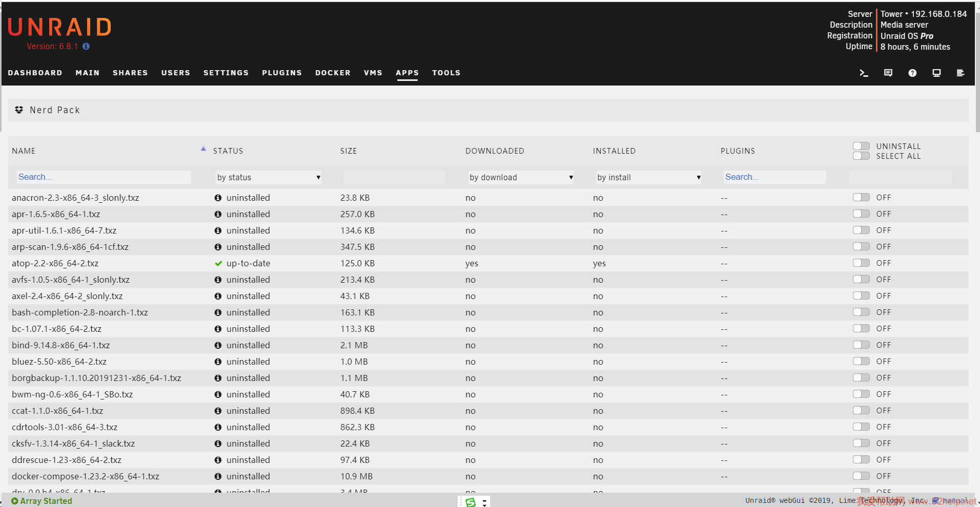The height and width of the screenshot is (507, 980).
Task: Click the version info icon beside 6.8.1
Action: click(x=86, y=46)
